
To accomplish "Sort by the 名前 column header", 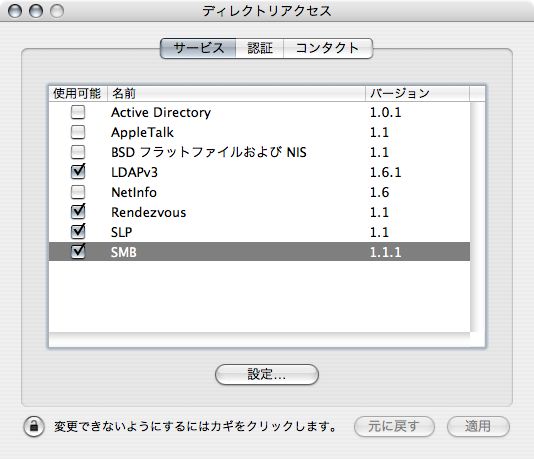I will pos(236,93).
